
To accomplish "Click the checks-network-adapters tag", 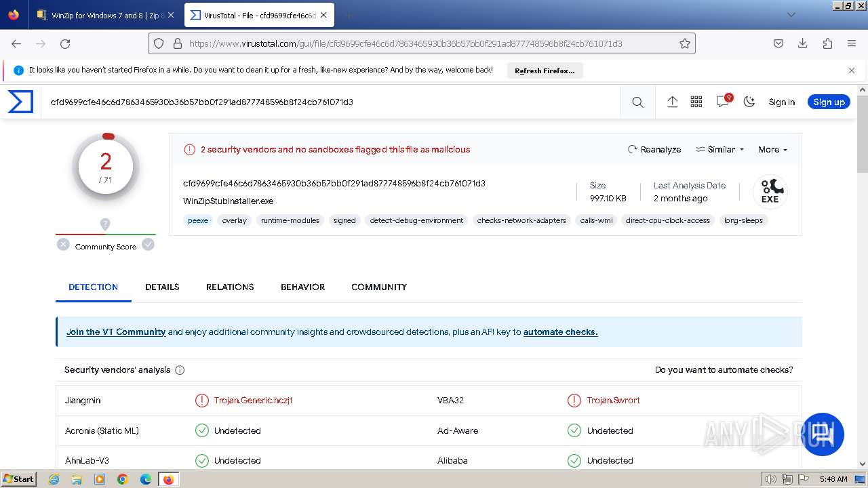I will (x=521, y=220).
